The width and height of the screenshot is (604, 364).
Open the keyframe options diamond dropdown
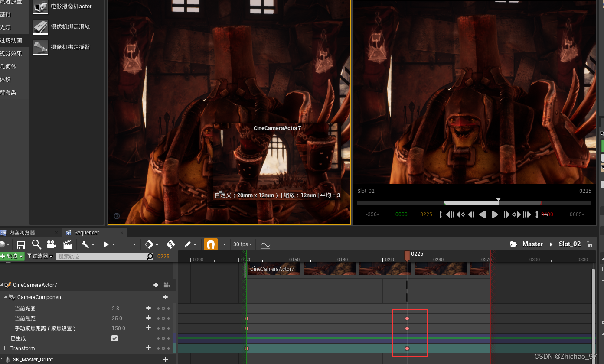click(x=152, y=244)
